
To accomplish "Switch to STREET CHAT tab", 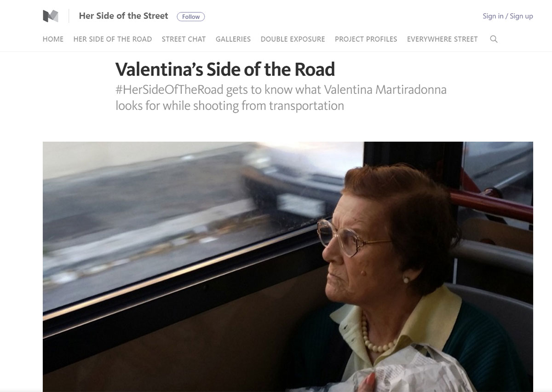I will 184,39.
